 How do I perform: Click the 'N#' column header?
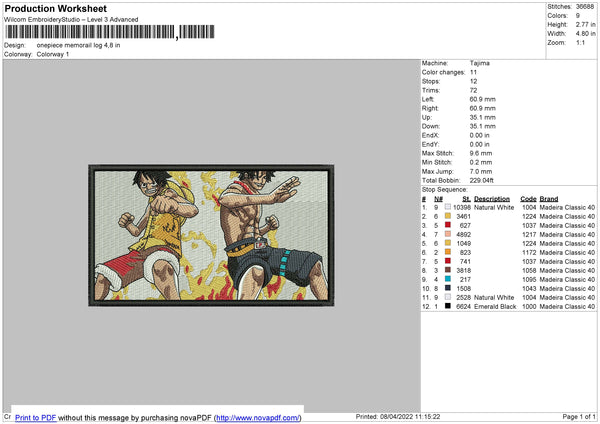(x=438, y=199)
